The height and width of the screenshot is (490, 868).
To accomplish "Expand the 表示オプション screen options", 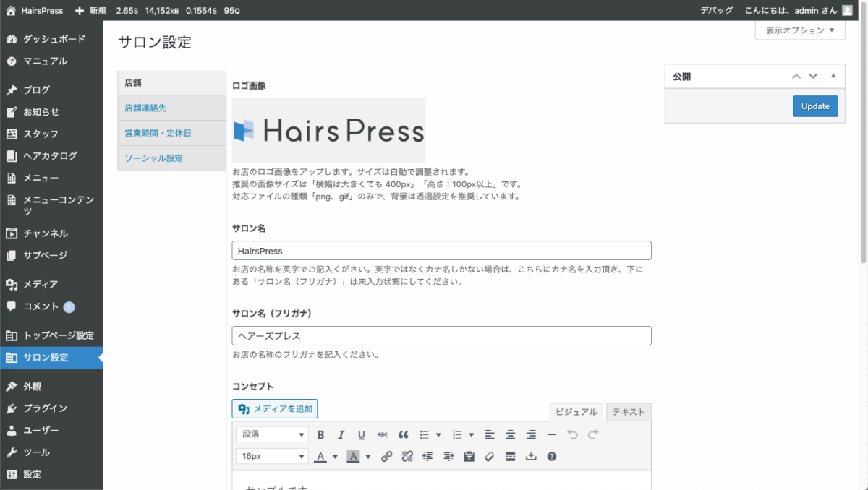I will coord(800,30).
